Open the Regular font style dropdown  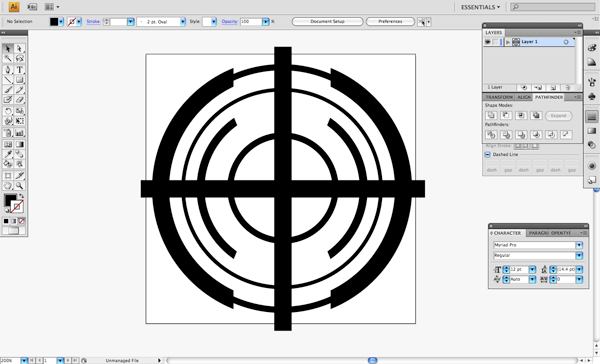(579, 255)
